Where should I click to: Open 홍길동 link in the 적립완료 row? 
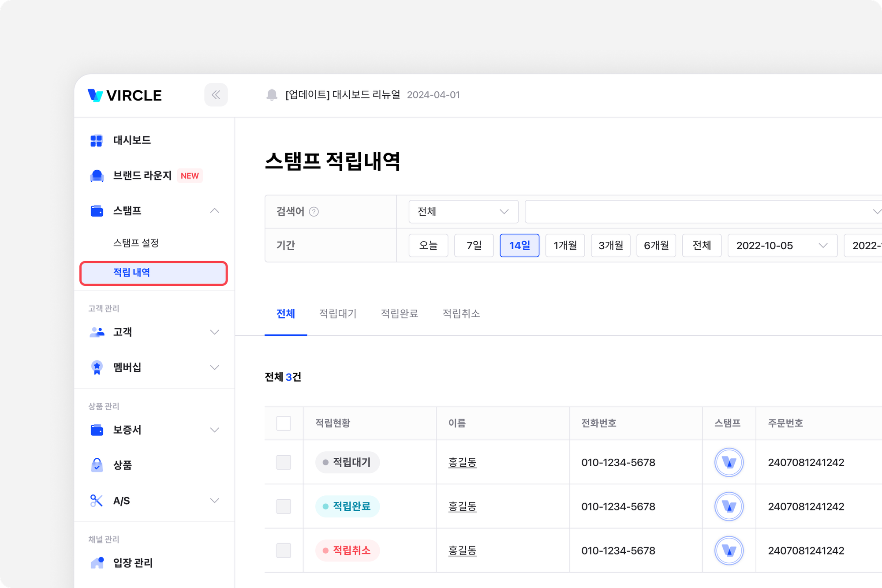point(462,506)
